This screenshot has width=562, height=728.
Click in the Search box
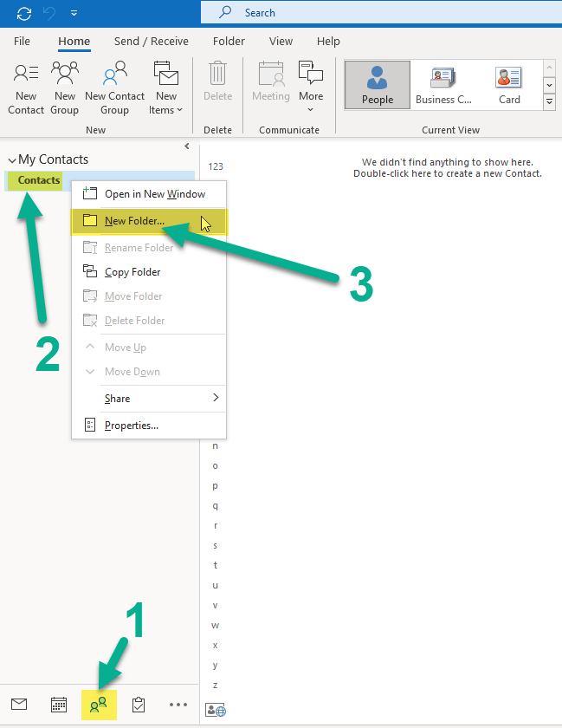tap(381, 12)
